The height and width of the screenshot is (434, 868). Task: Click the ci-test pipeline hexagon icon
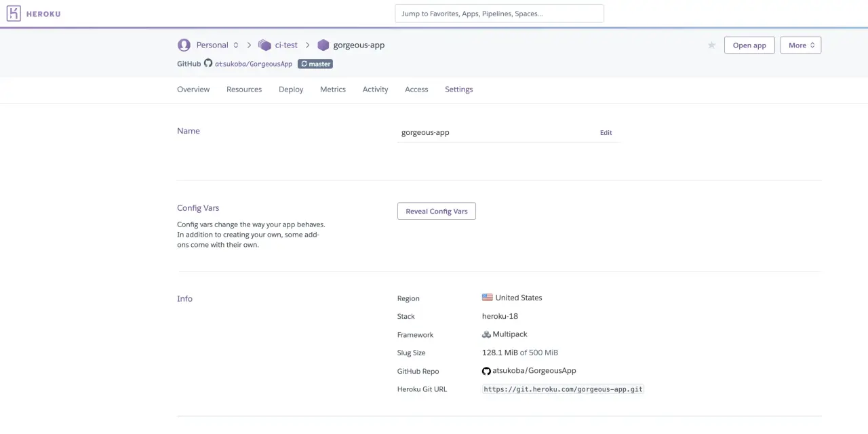coord(264,45)
